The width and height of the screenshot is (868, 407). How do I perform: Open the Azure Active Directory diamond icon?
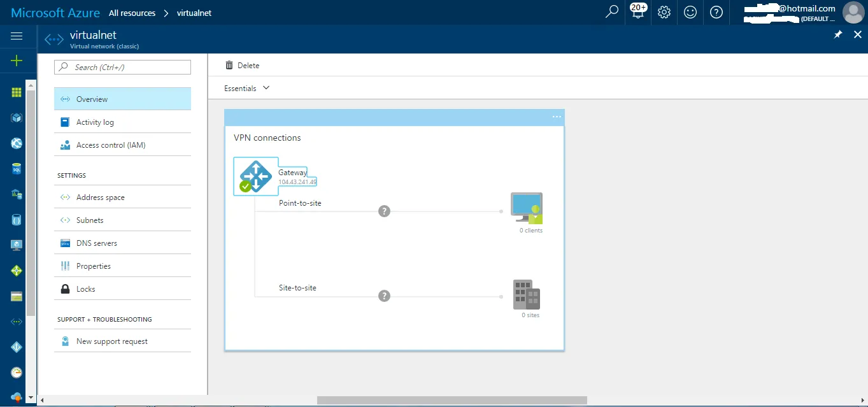[x=17, y=347]
